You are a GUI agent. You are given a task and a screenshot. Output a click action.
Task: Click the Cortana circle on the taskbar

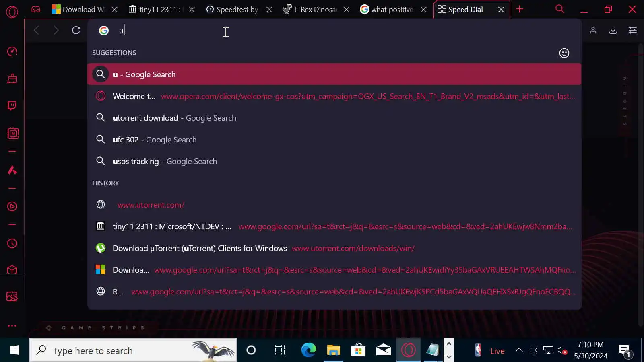pyautogui.click(x=251, y=350)
